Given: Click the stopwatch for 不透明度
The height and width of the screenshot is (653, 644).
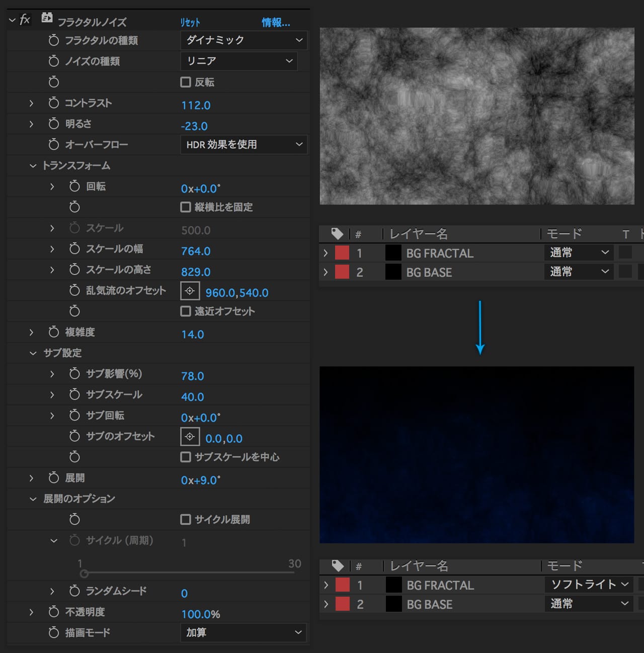Looking at the screenshot, I should [x=54, y=612].
